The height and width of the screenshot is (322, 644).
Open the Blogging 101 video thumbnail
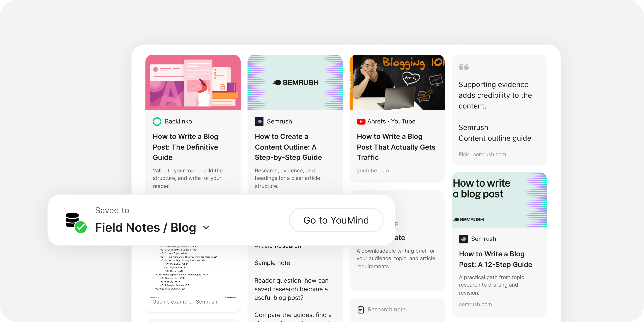click(x=397, y=82)
